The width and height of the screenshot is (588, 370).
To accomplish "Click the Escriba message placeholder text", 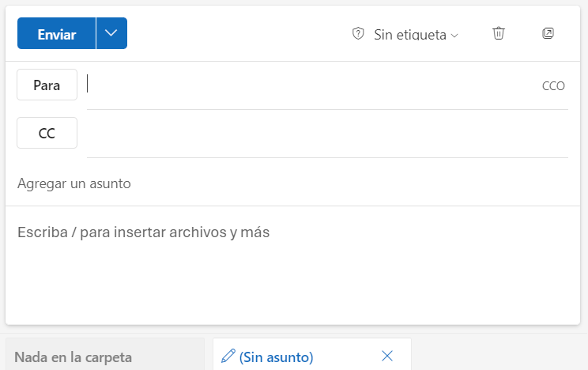I will (144, 232).
